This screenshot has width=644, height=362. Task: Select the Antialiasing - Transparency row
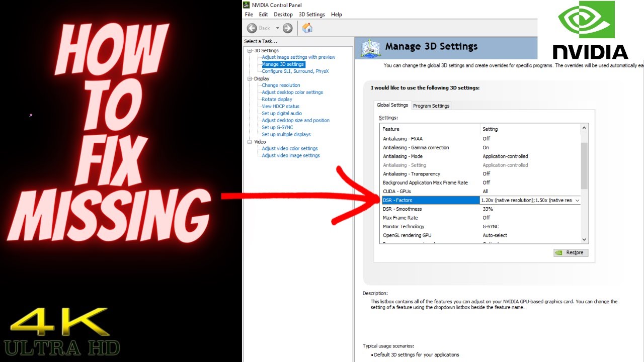[480, 174]
